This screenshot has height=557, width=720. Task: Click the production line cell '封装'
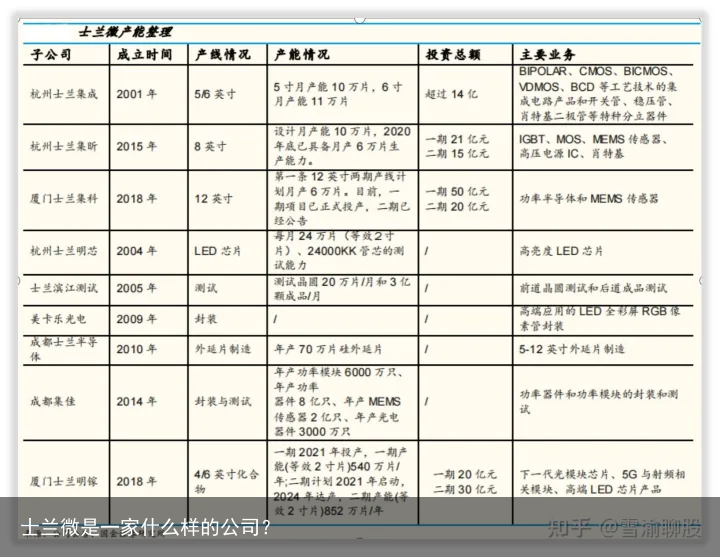(205, 319)
